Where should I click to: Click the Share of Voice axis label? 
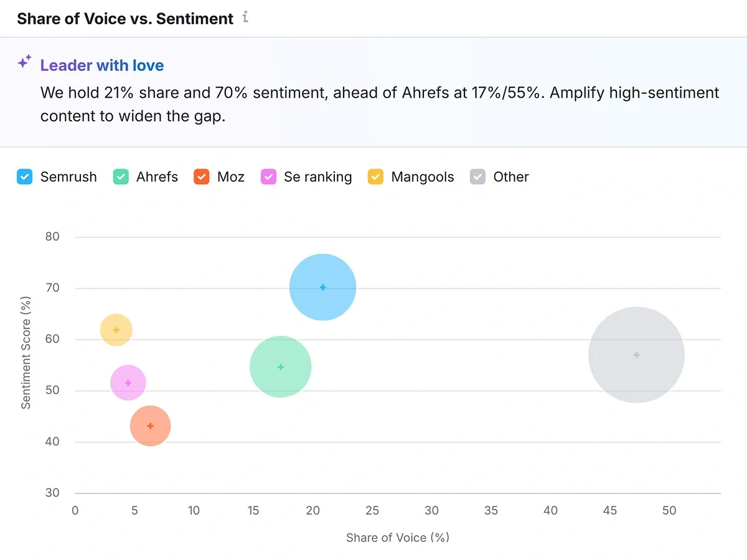click(397, 538)
